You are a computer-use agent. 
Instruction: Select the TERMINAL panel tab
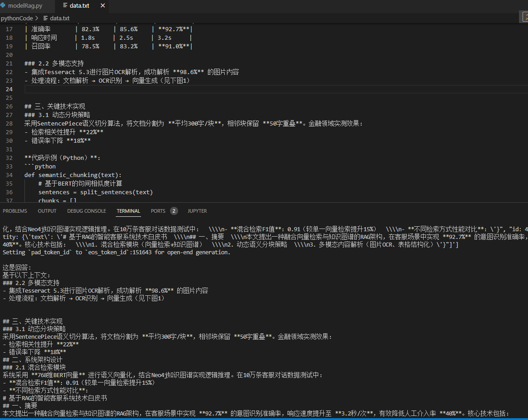tap(128, 211)
